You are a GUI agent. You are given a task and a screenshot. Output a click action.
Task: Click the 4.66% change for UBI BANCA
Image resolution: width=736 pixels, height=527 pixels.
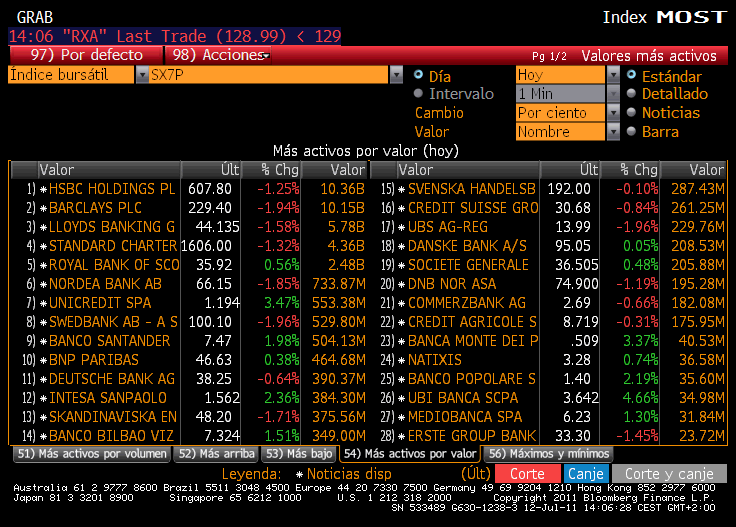click(640, 398)
